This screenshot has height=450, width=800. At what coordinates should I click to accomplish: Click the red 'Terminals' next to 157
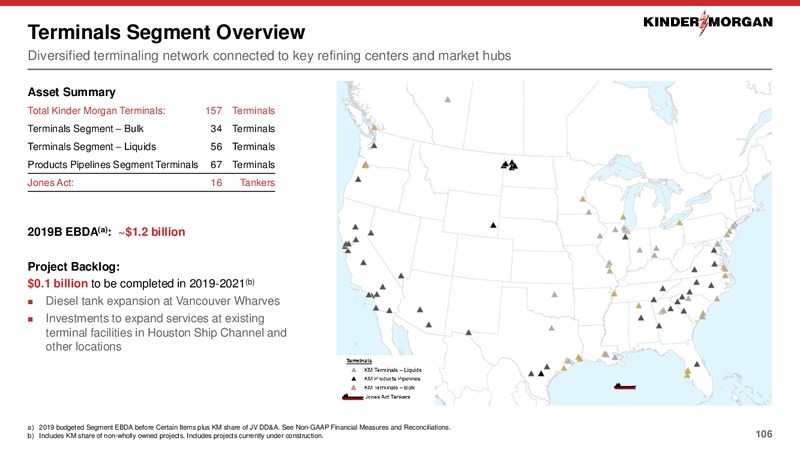(254, 111)
